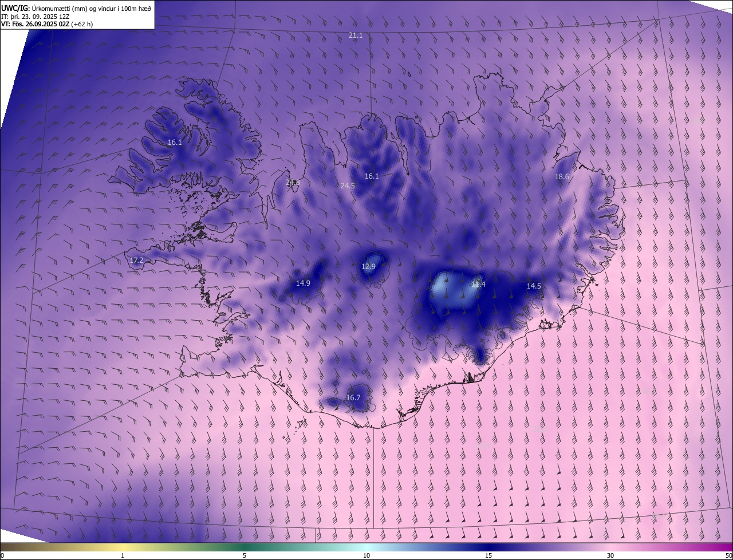The image size is (733, 560).
Task: Click the color scale tick labeled 1
Action: pyautogui.click(x=123, y=556)
